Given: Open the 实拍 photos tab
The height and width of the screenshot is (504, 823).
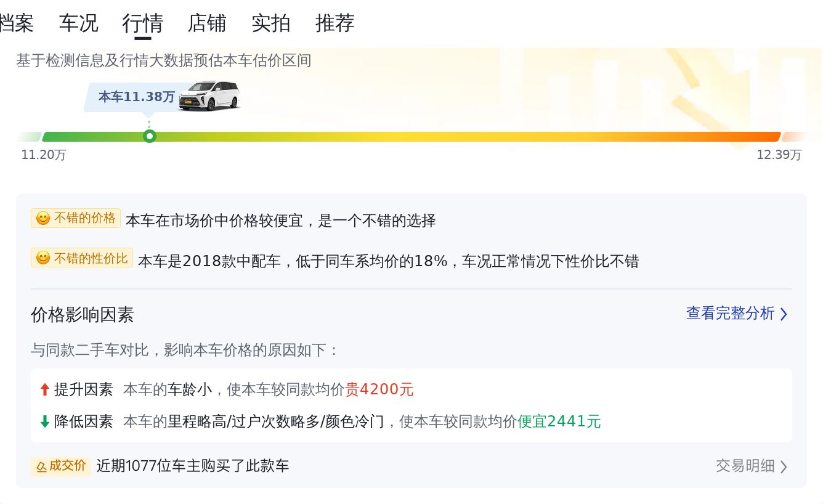Looking at the screenshot, I should [x=271, y=23].
